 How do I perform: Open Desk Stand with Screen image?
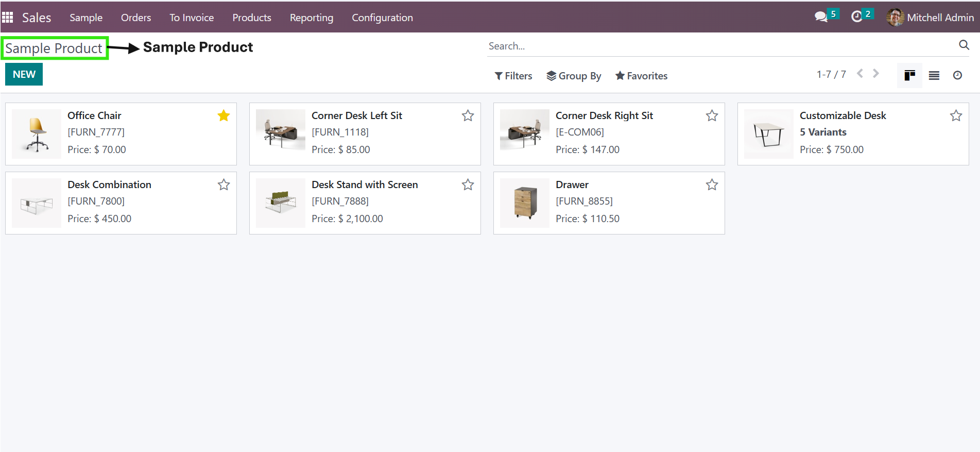(x=281, y=203)
